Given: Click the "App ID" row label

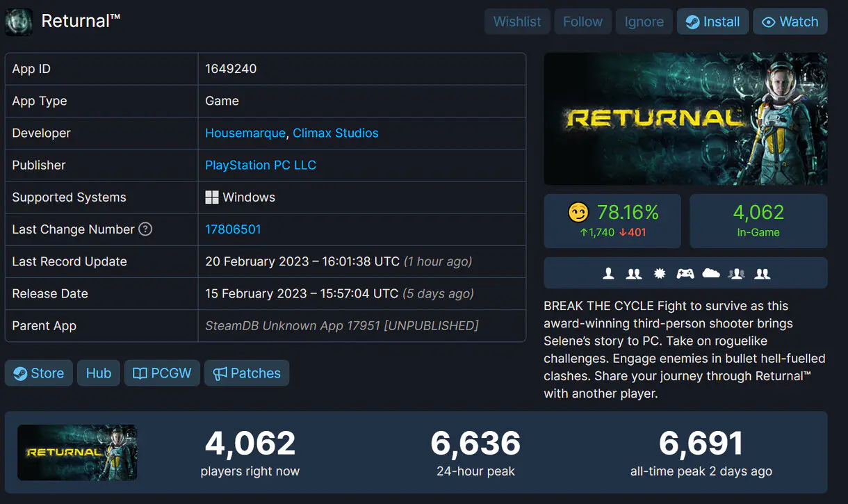Looking at the screenshot, I should 31,69.
